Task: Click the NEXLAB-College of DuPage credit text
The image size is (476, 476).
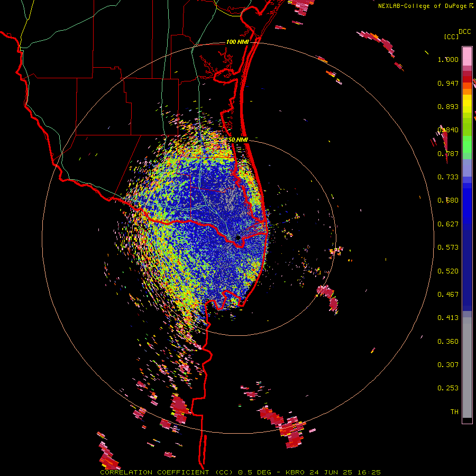Action: 423,6
